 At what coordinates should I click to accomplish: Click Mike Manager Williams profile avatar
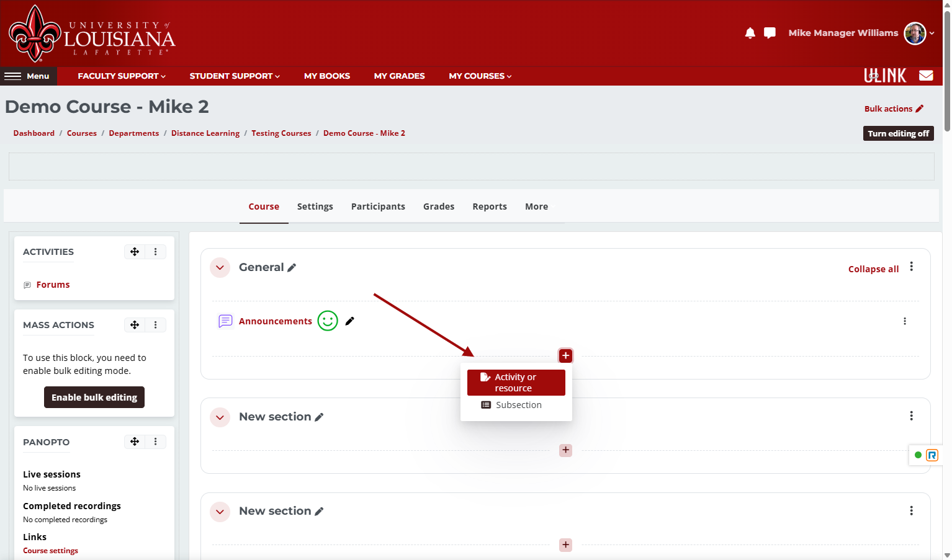[x=915, y=33]
